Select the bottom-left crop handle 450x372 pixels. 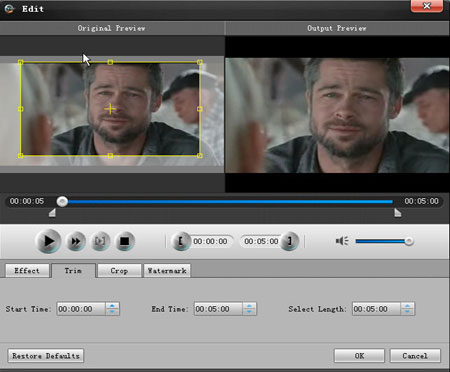[20, 156]
